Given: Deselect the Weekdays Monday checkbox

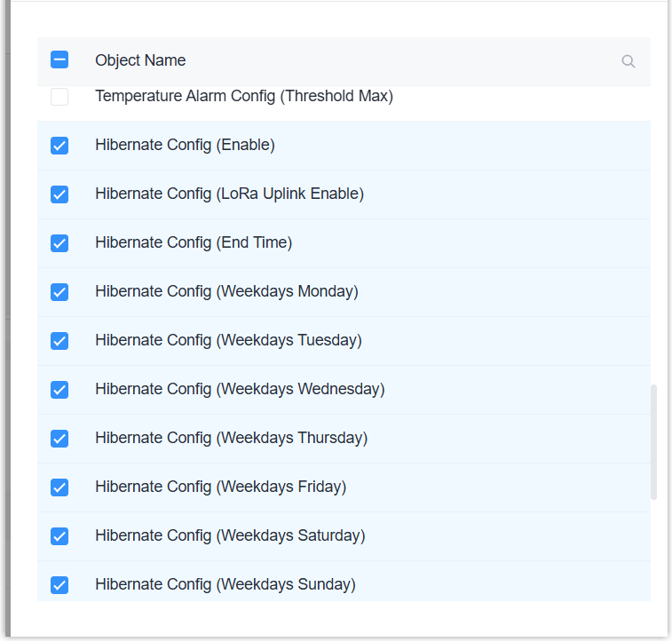Looking at the screenshot, I should click(59, 292).
